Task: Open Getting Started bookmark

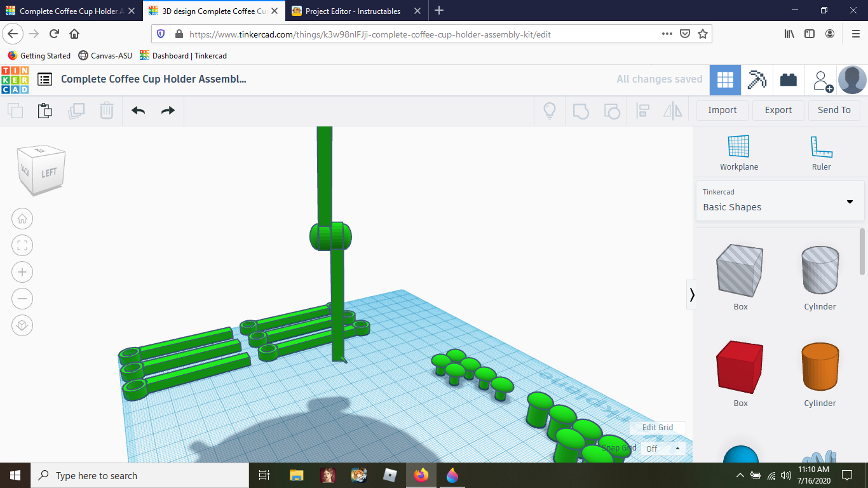Action: click(x=39, y=56)
